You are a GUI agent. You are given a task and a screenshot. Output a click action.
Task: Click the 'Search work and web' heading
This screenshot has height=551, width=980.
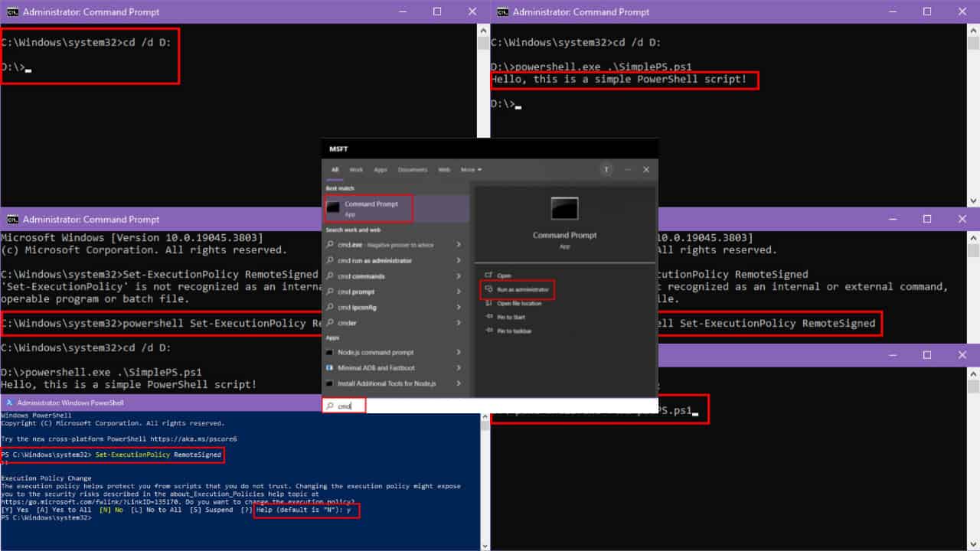point(353,230)
